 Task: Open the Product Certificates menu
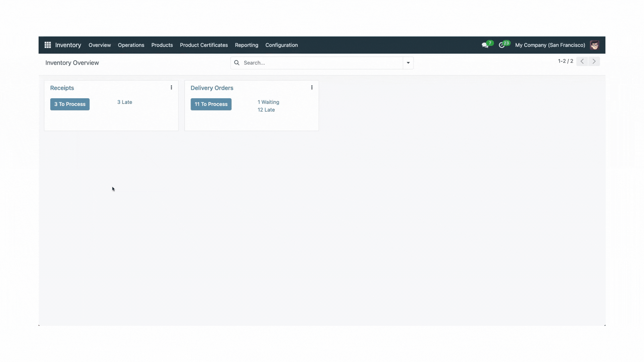[204, 45]
